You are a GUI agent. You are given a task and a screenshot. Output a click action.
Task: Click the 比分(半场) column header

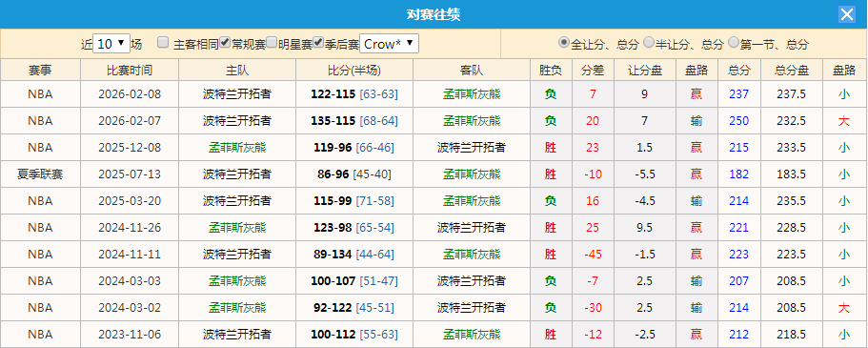pyautogui.click(x=354, y=70)
